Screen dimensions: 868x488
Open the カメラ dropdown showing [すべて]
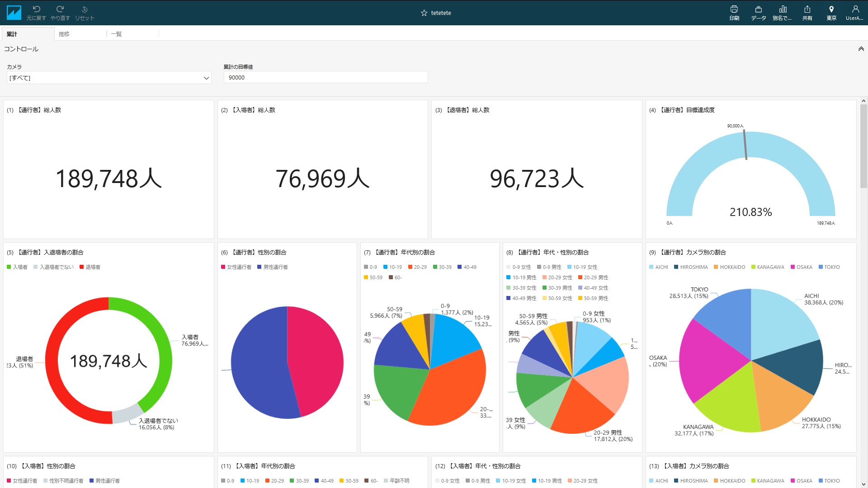pyautogui.click(x=109, y=78)
